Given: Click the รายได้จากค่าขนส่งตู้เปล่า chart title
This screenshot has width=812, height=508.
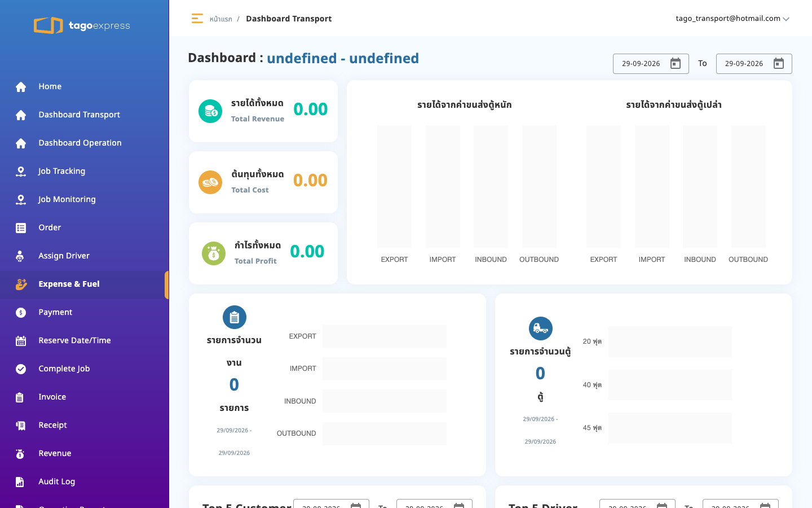Looking at the screenshot, I should 674,104.
